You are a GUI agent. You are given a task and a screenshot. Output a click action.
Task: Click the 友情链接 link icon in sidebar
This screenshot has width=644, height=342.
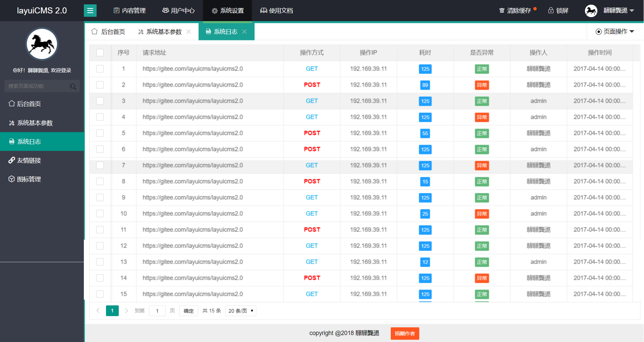[11, 160]
